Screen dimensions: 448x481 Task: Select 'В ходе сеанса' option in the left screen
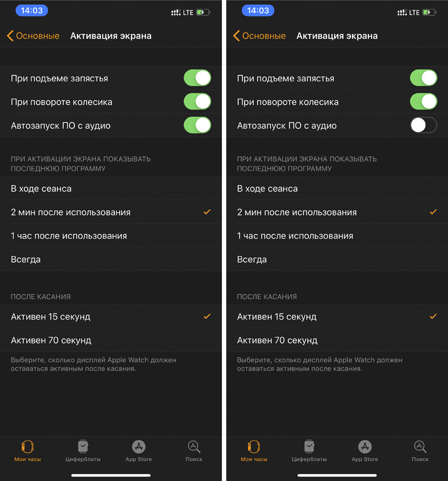click(111, 188)
